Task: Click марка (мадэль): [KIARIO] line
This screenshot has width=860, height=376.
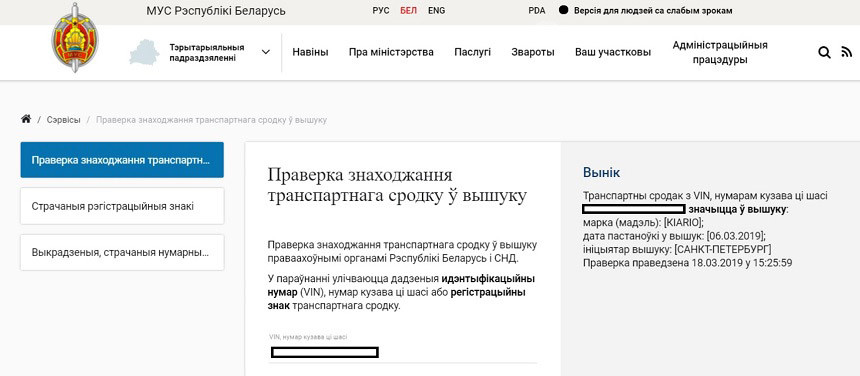Action: coord(643,223)
